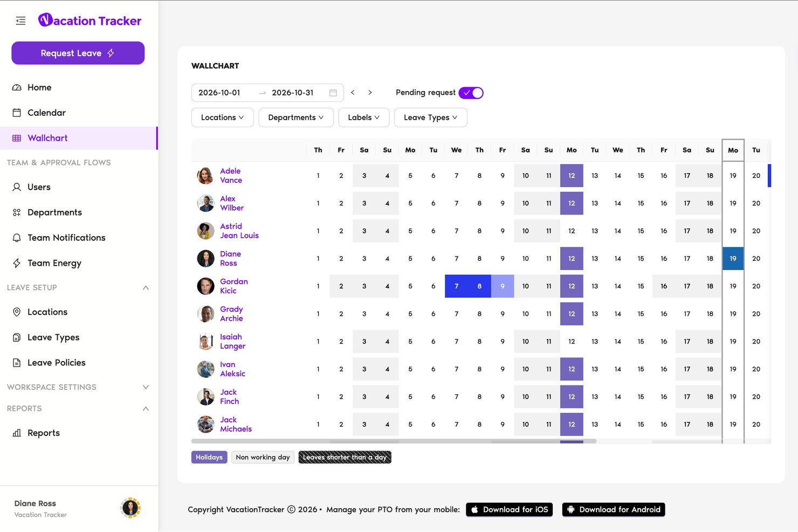The width and height of the screenshot is (798, 532).
Task: Click the Leave Types document icon
Action: pyautogui.click(x=17, y=337)
